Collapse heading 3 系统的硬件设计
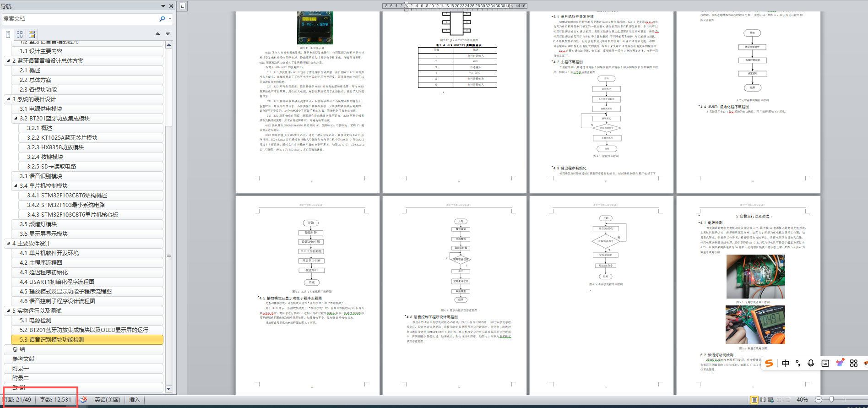868x408 pixels. pos(8,99)
